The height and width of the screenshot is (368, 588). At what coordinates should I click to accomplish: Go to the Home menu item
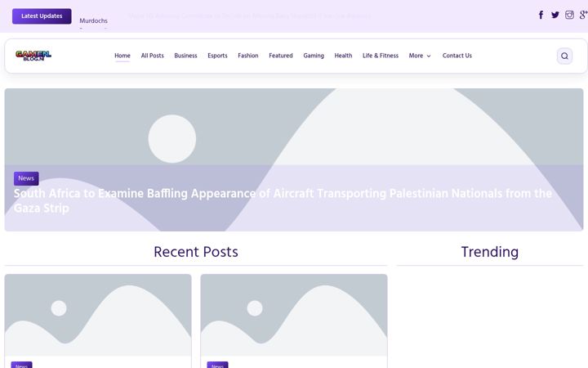click(122, 56)
